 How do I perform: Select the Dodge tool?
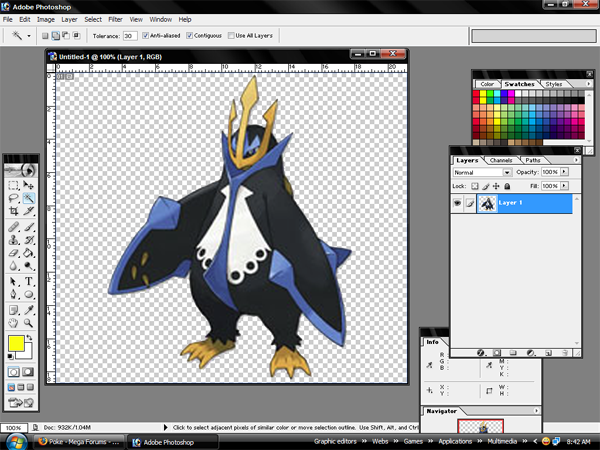point(28,266)
